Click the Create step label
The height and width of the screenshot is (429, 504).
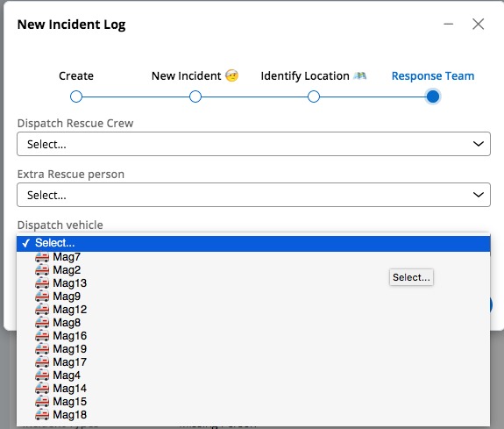[76, 76]
